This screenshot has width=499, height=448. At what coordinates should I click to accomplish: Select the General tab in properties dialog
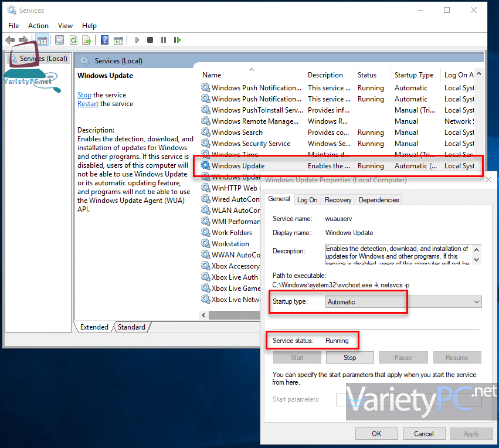pos(279,199)
